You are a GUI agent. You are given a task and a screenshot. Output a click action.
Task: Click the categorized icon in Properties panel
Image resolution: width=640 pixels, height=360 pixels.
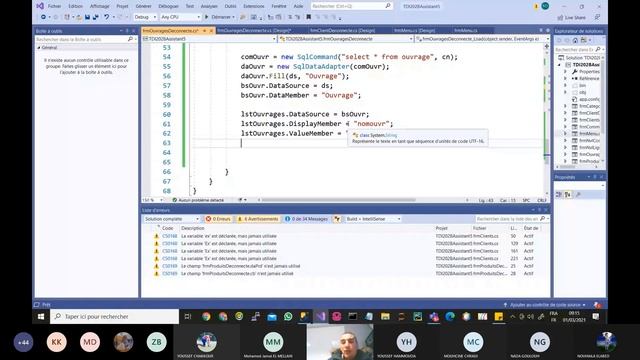click(559, 195)
